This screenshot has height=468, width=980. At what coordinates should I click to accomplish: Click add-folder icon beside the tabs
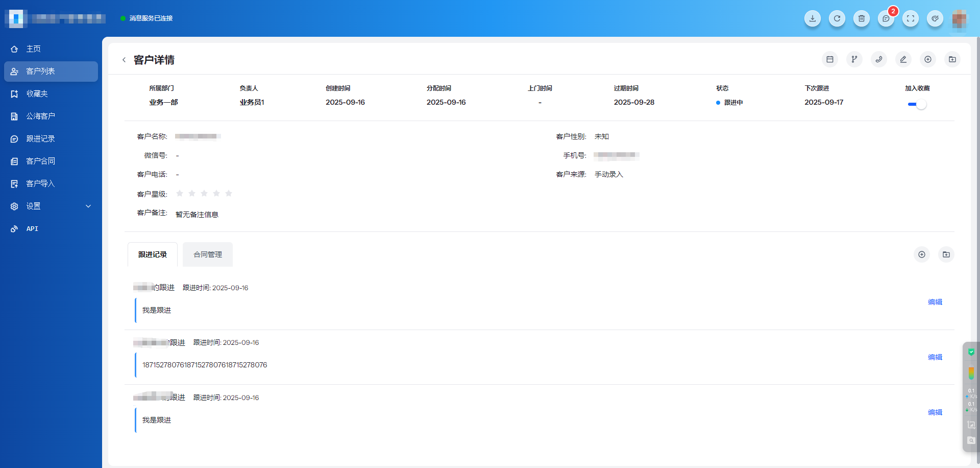point(946,254)
